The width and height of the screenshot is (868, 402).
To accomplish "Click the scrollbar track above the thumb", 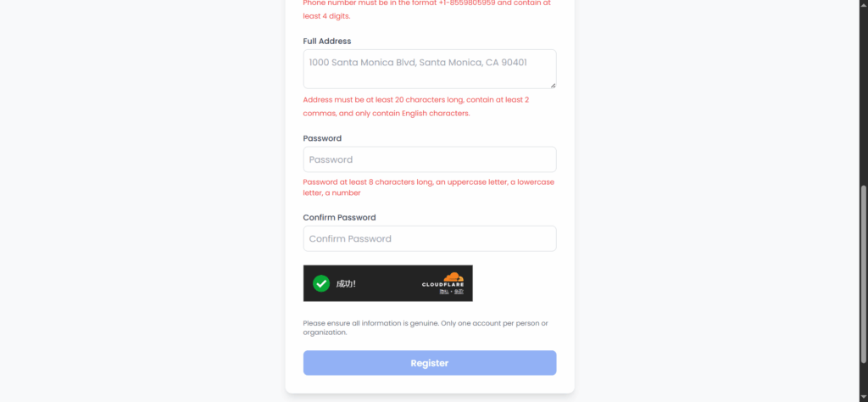I will tap(864, 85).
